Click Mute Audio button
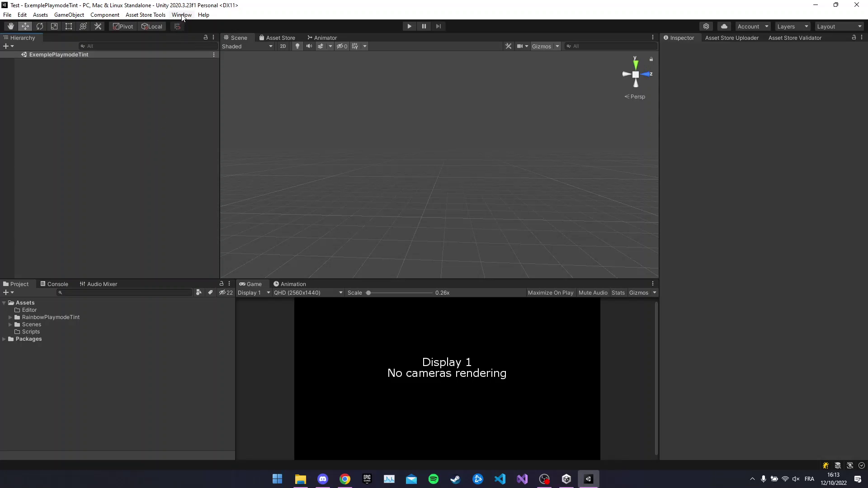The image size is (868, 488). point(593,293)
